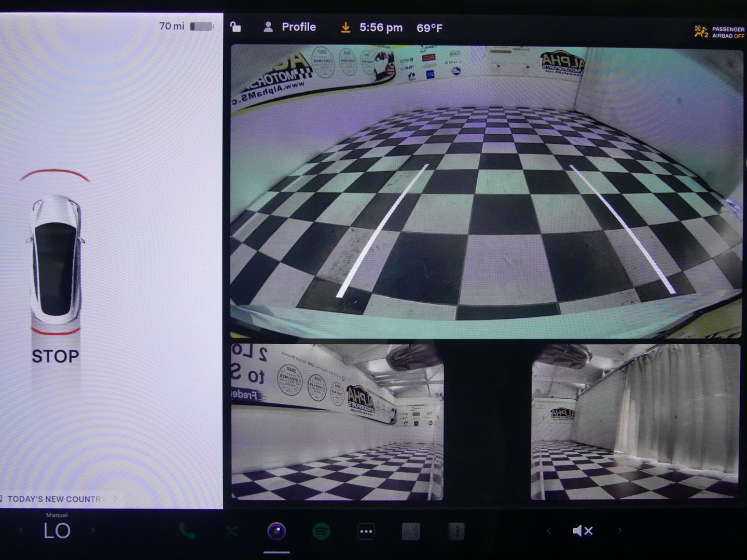Open climate controls via LO temperature

pos(57,530)
